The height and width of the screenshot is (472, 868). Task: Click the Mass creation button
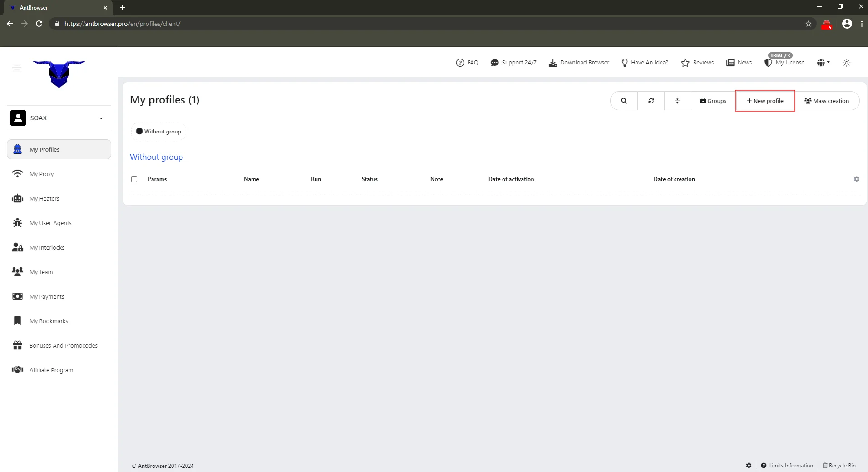coord(826,101)
